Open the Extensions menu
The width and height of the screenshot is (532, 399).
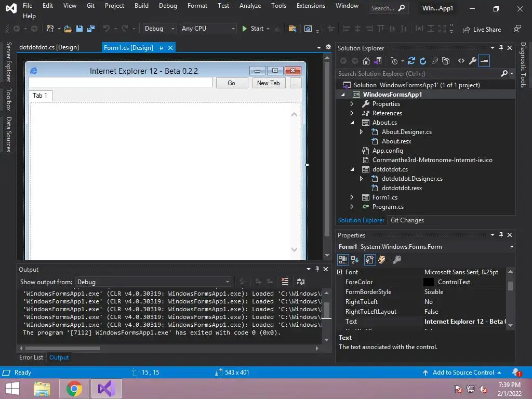pos(311,6)
